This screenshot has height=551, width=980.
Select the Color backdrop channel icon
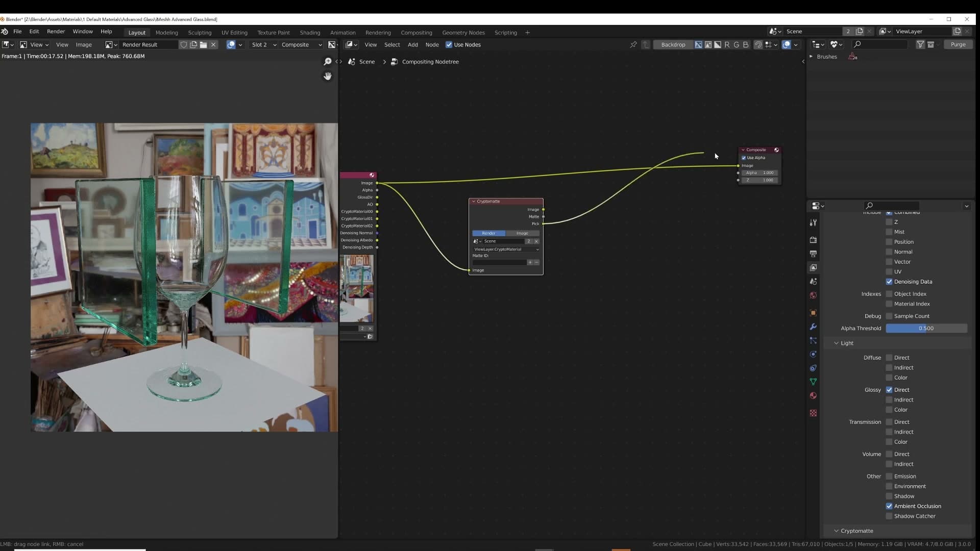point(708,45)
